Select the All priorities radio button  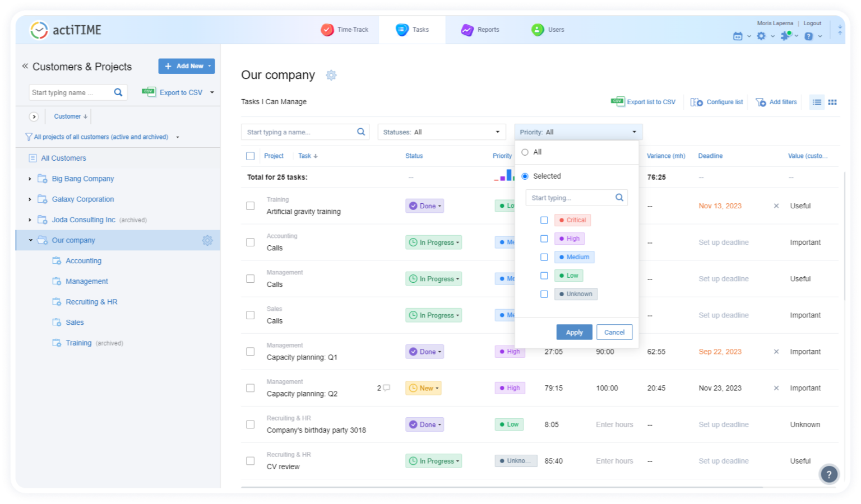click(x=525, y=152)
